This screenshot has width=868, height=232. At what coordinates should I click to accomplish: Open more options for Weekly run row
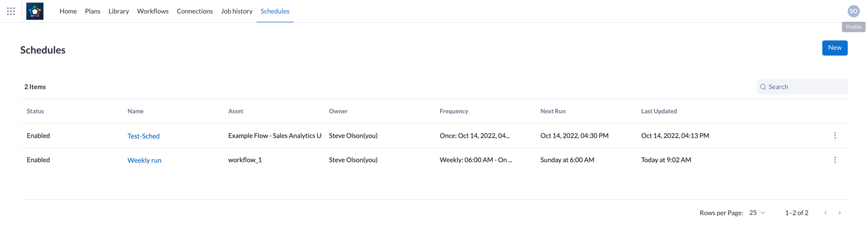click(x=835, y=160)
